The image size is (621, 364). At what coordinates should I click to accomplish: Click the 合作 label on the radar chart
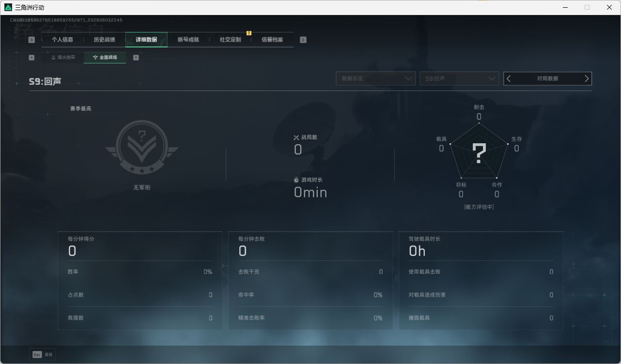point(497,184)
